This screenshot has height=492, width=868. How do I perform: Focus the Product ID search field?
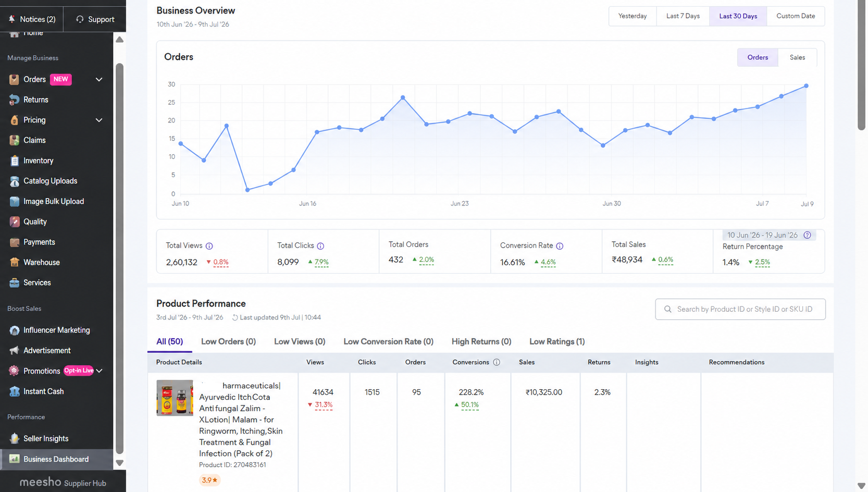point(740,309)
